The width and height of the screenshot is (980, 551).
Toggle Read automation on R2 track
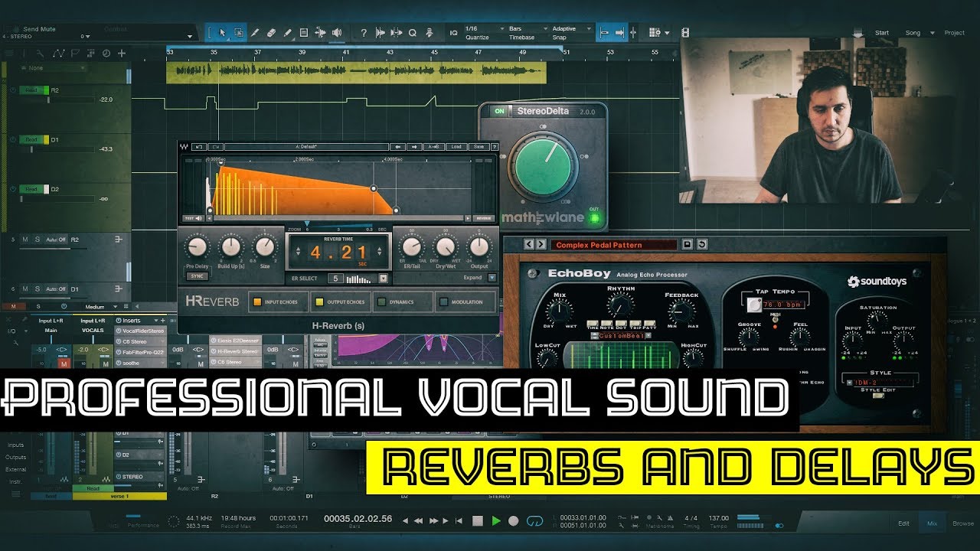[33, 90]
